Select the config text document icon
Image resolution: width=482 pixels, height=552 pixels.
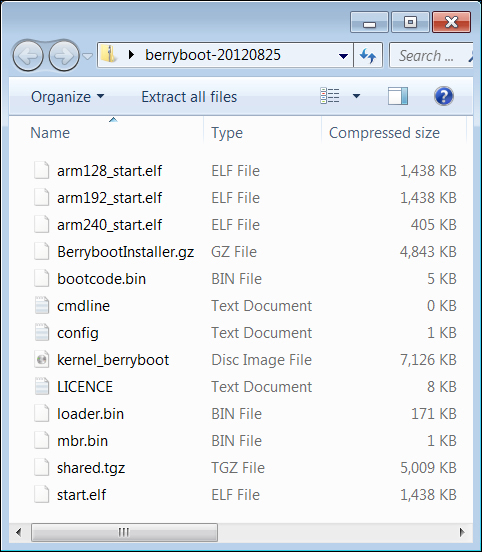click(42, 333)
